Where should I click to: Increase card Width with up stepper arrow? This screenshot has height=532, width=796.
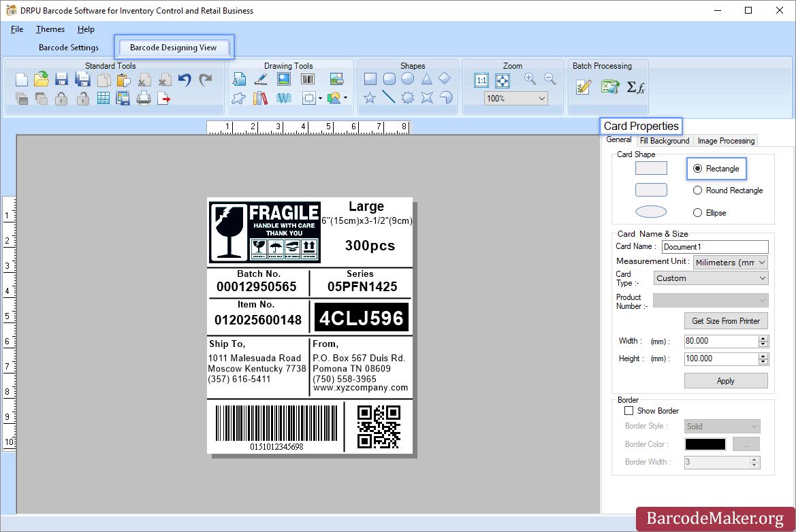(763, 338)
